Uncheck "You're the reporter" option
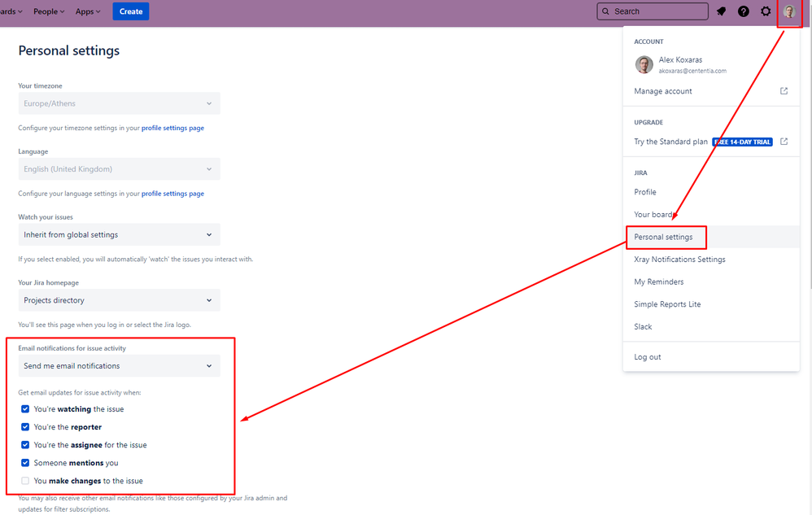 pyautogui.click(x=25, y=426)
